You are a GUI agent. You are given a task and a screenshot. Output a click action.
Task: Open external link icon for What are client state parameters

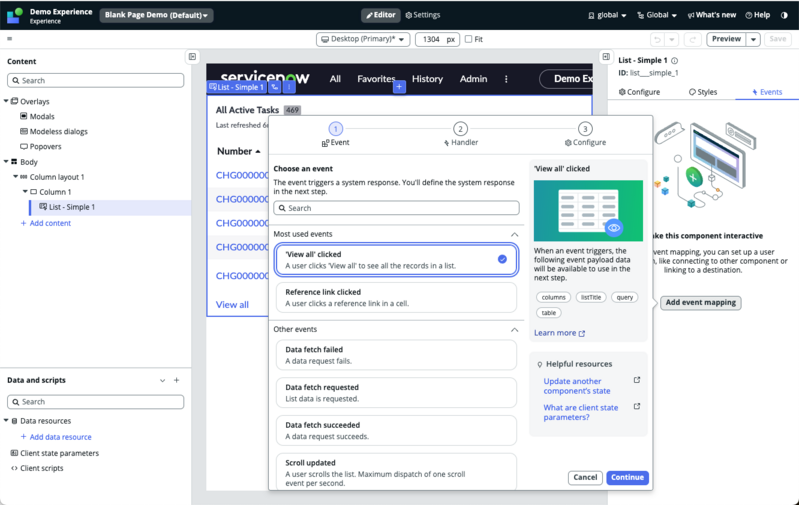tap(636, 407)
